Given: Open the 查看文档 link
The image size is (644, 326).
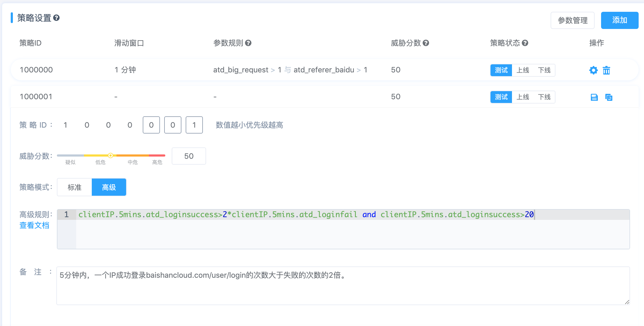Looking at the screenshot, I should [x=34, y=225].
